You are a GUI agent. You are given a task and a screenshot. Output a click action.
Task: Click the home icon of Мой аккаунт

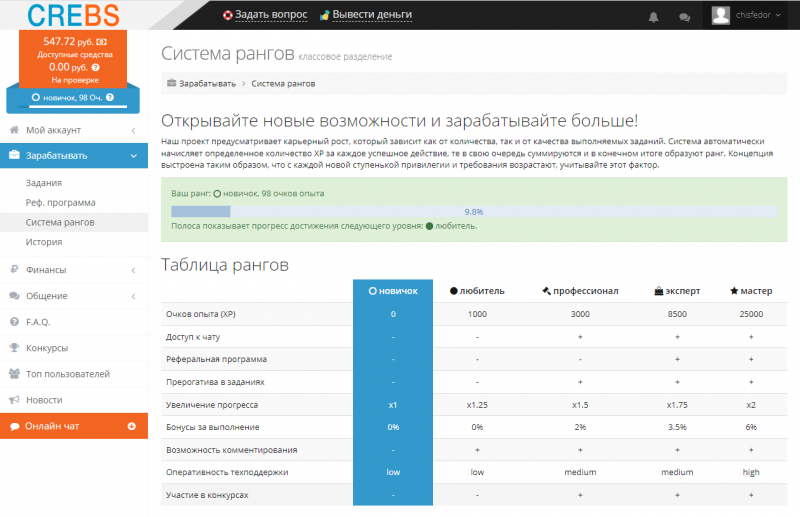click(x=14, y=130)
